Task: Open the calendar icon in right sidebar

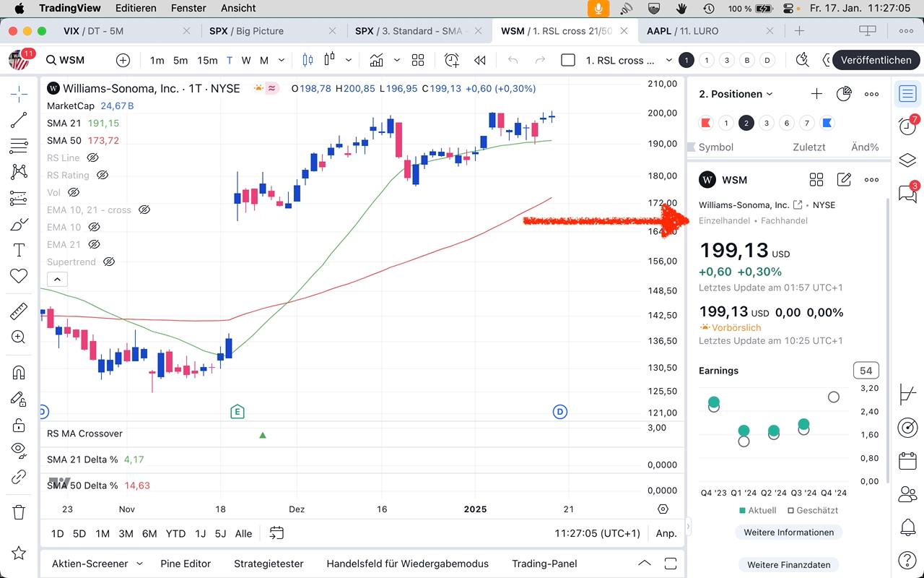Action: click(x=907, y=461)
